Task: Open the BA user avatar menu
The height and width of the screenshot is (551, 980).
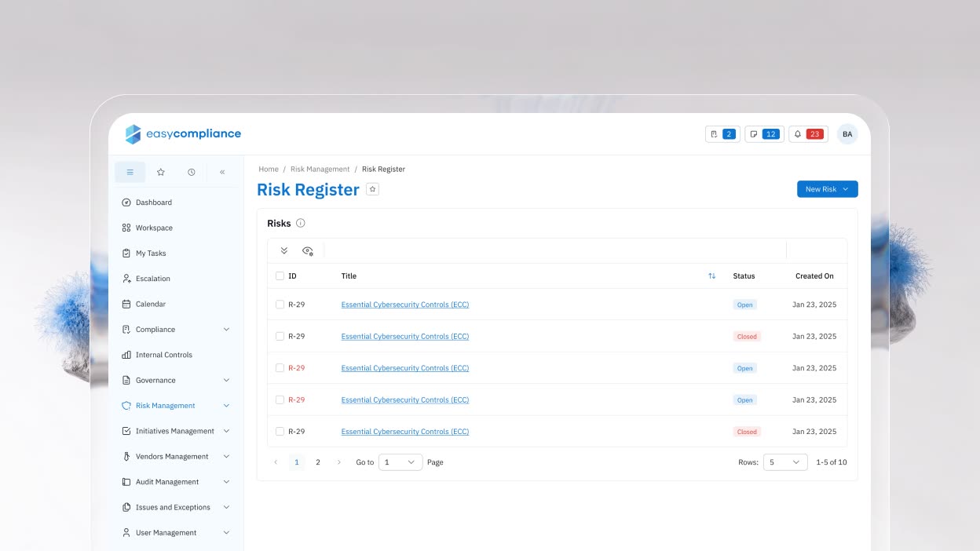Action: pos(847,134)
